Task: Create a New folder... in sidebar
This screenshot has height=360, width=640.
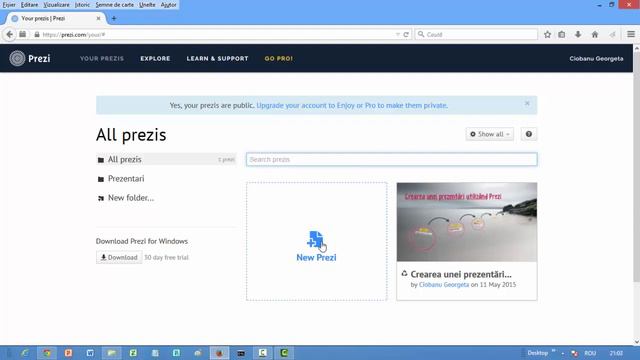Action: click(x=131, y=198)
